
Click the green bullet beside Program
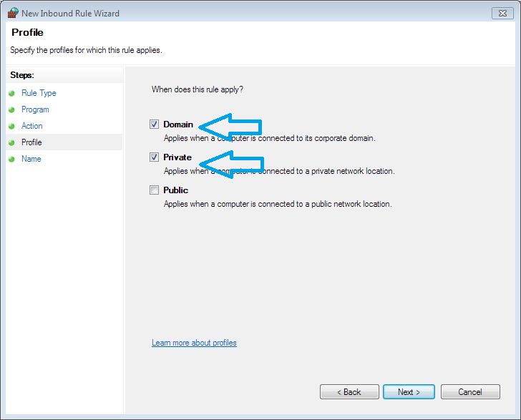[x=11, y=109]
